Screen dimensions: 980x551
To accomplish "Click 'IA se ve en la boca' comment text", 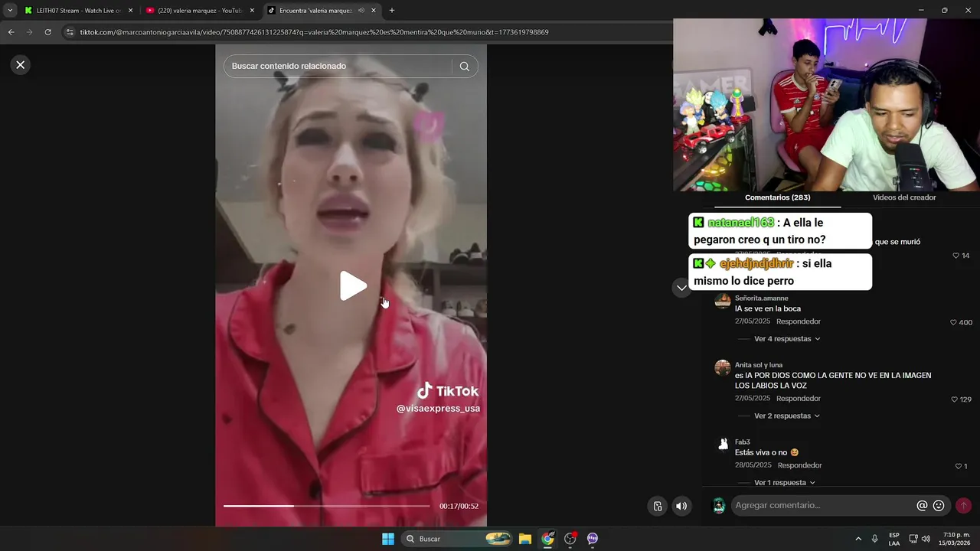I will point(768,308).
